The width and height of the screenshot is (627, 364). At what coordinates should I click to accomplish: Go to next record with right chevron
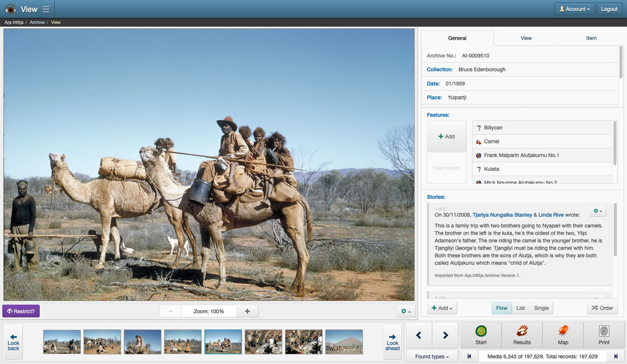445,335
